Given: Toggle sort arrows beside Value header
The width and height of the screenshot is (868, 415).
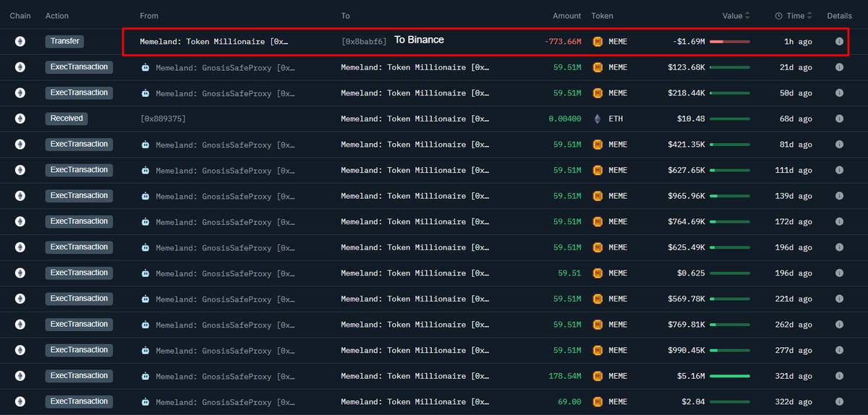Looking at the screenshot, I should 747,16.
